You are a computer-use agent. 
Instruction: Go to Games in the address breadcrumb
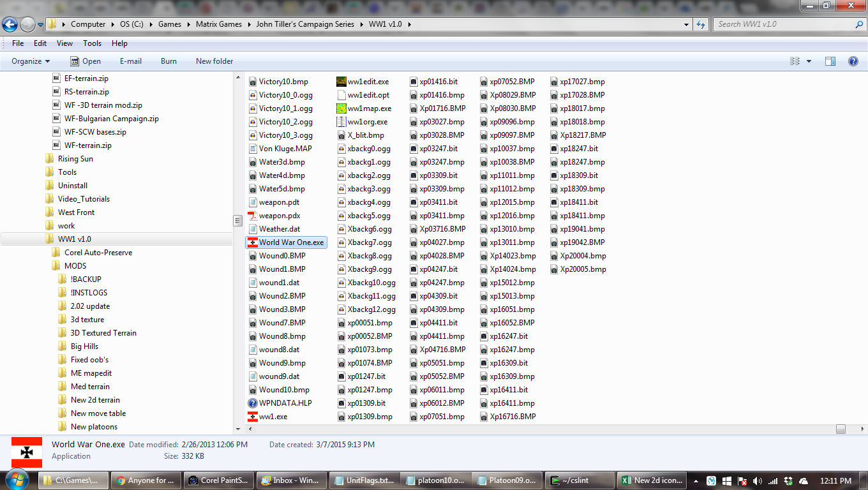170,24
